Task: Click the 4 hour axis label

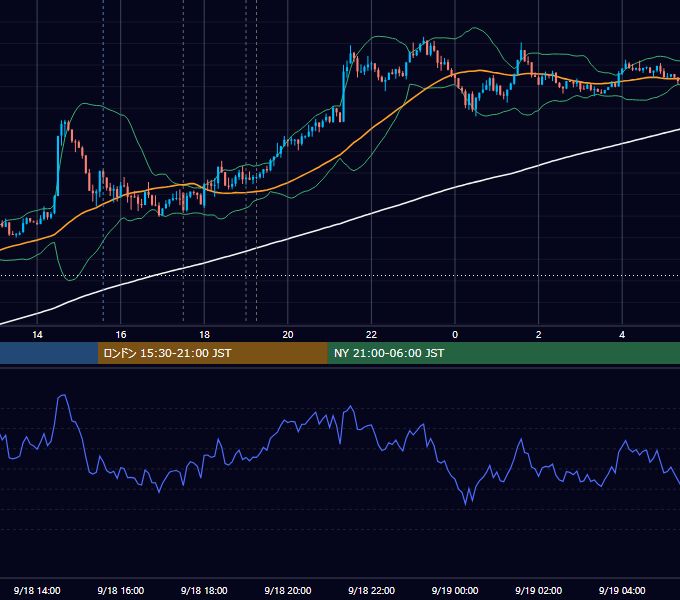Action: click(x=622, y=335)
